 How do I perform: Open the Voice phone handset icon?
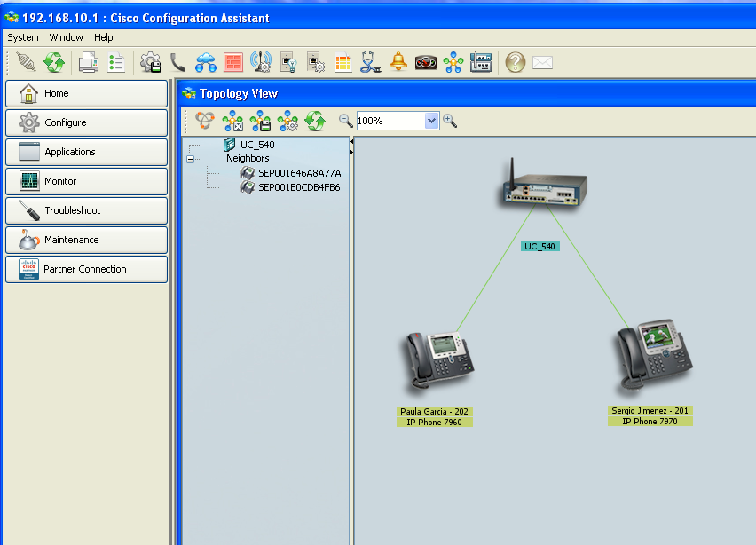(177, 62)
